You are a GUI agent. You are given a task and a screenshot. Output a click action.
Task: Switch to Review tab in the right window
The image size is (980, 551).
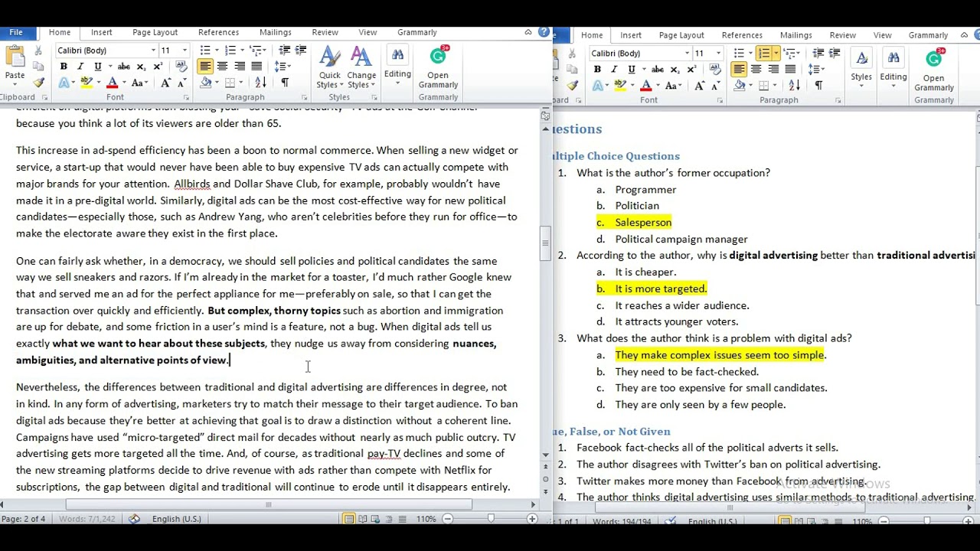click(843, 35)
